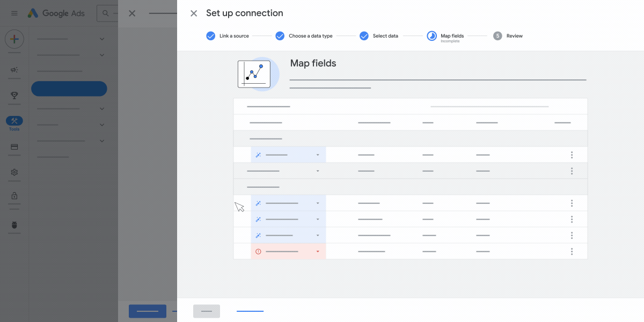Open the hamburger main menu

[14, 13]
